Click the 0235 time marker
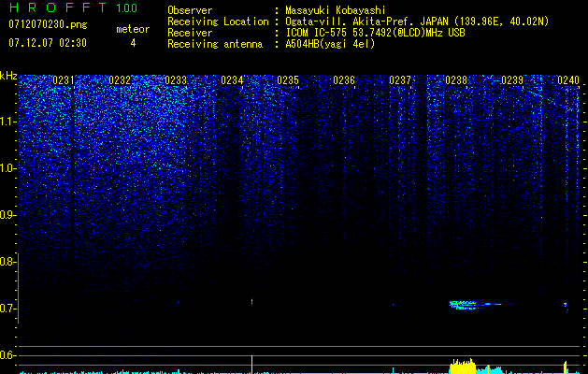 click(288, 79)
